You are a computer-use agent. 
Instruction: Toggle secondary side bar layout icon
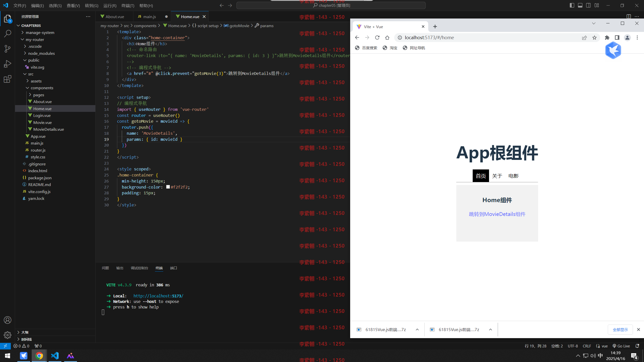(588, 5)
